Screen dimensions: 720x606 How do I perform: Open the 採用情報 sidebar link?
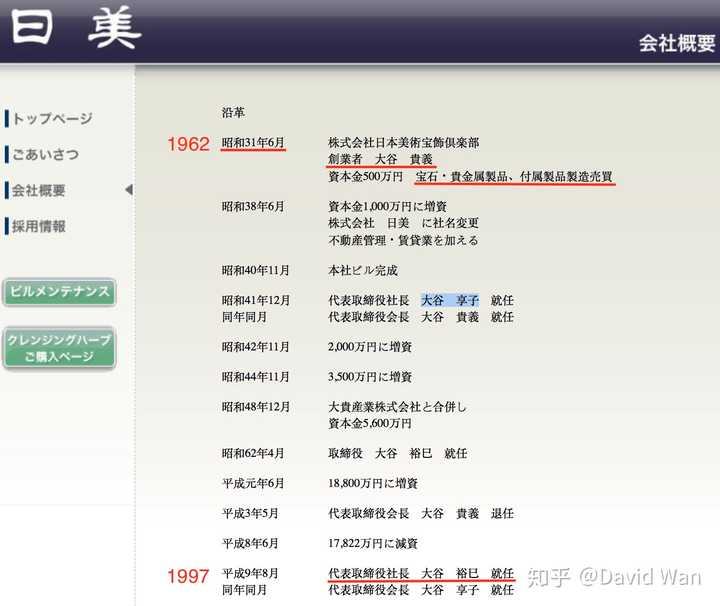coord(39,226)
